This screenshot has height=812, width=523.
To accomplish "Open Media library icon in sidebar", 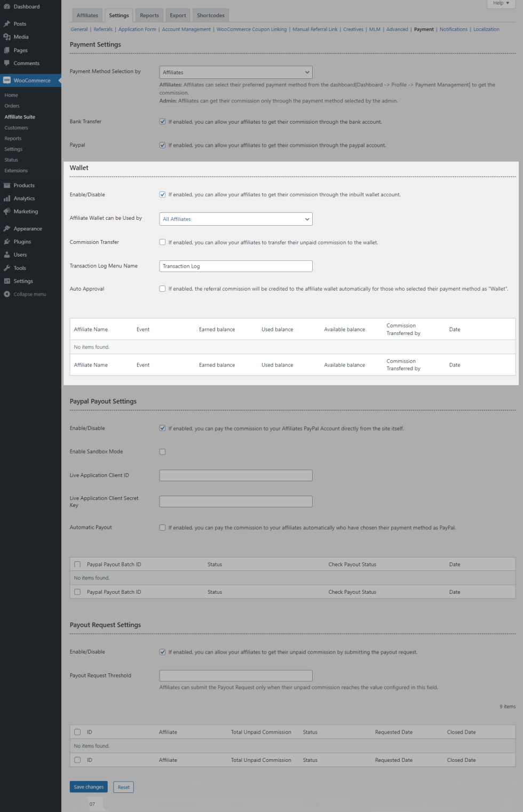I will [7, 37].
